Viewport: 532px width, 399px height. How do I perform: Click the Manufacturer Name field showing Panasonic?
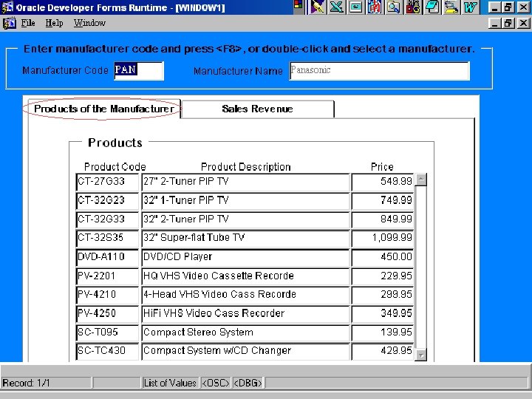point(379,71)
